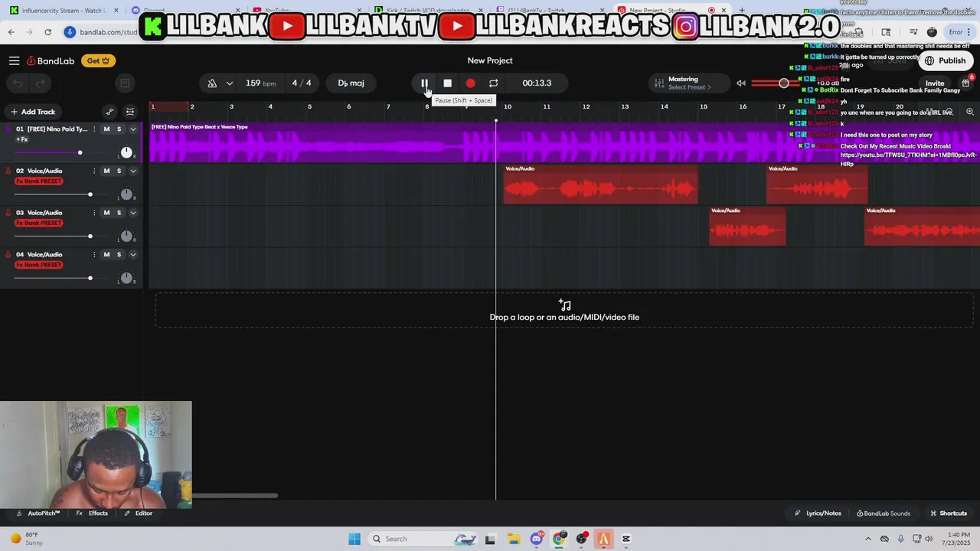Screen dimensions: 980x551
Task: Click the Publish button
Action: tap(946, 60)
